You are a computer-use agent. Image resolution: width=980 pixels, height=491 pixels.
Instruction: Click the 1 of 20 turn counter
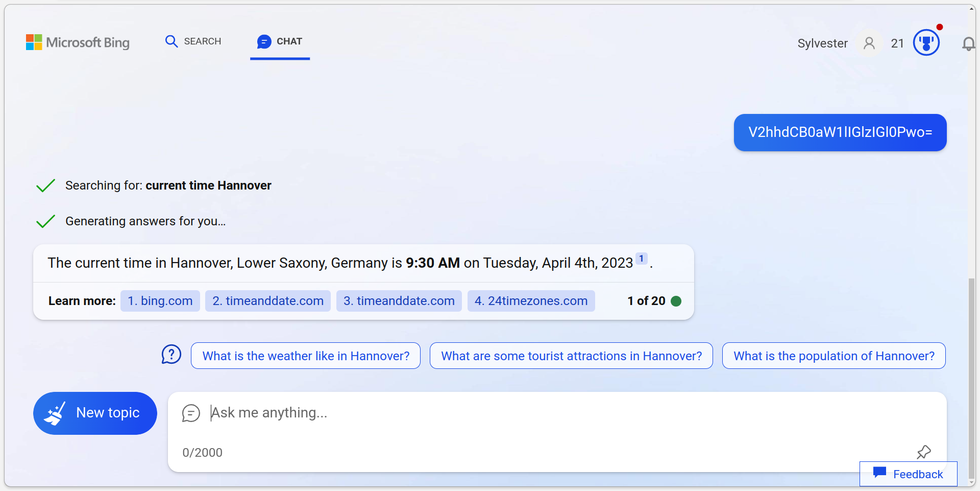(646, 301)
